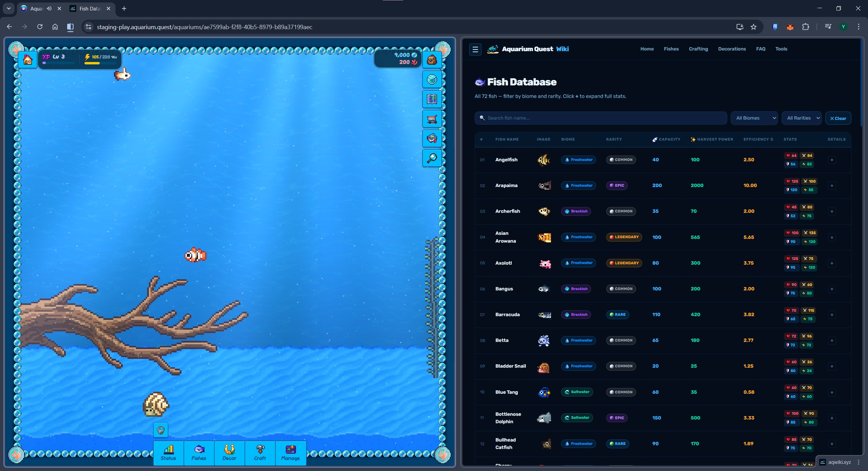The width and height of the screenshot is (868, 471).
Task: Open the backpack inventory icon in the game
Action: click(x=432, y=60)
